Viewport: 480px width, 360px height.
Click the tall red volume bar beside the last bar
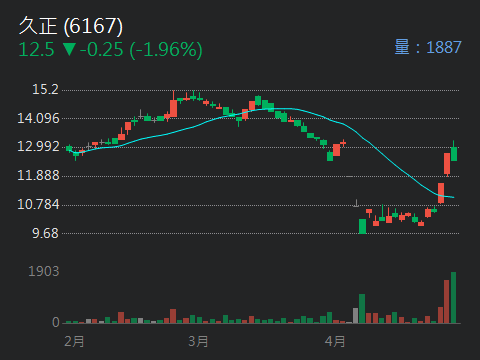(447, 302)
